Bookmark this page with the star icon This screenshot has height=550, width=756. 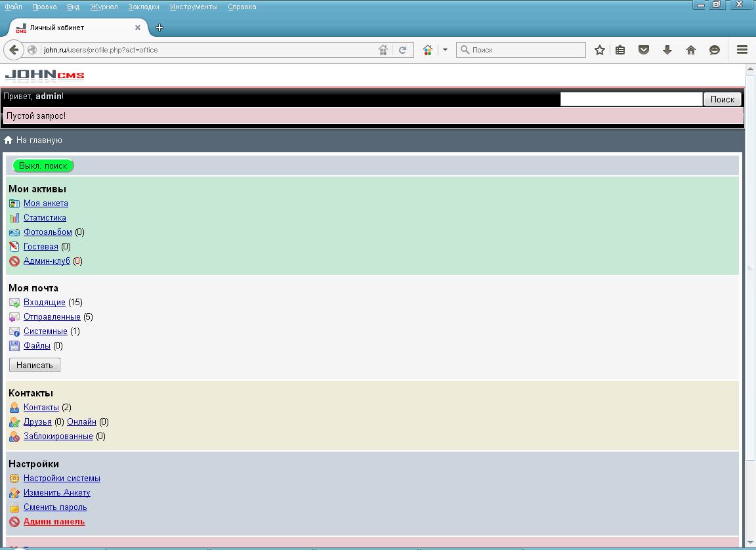[x=599, y=50]
